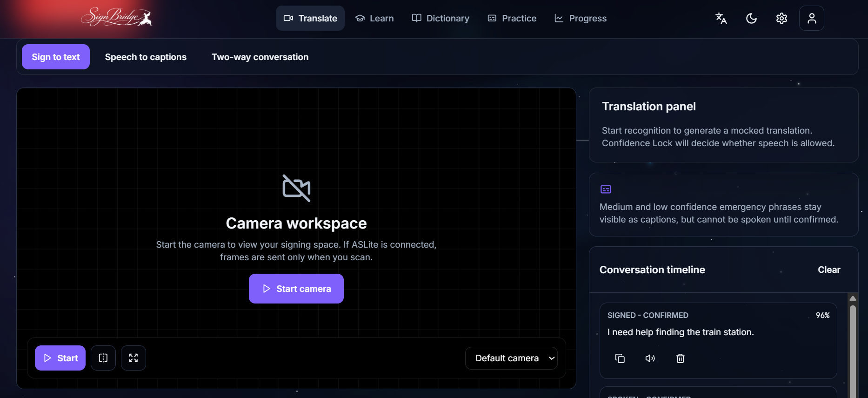This screenshot has height=398, width=868.
Task: Toggle dark mode moon icon
Action: coord(751,18)
